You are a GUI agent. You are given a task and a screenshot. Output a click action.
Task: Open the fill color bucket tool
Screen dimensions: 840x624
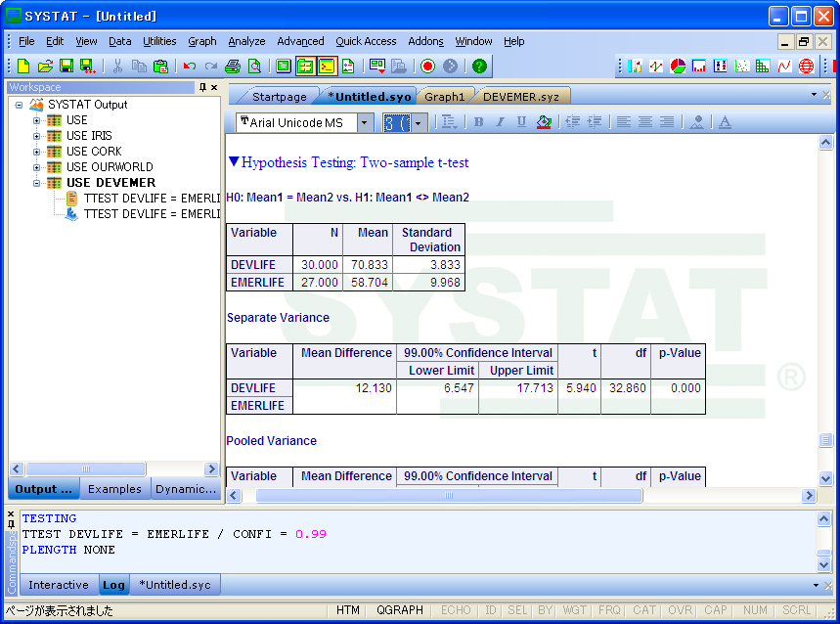coord(544,122)
